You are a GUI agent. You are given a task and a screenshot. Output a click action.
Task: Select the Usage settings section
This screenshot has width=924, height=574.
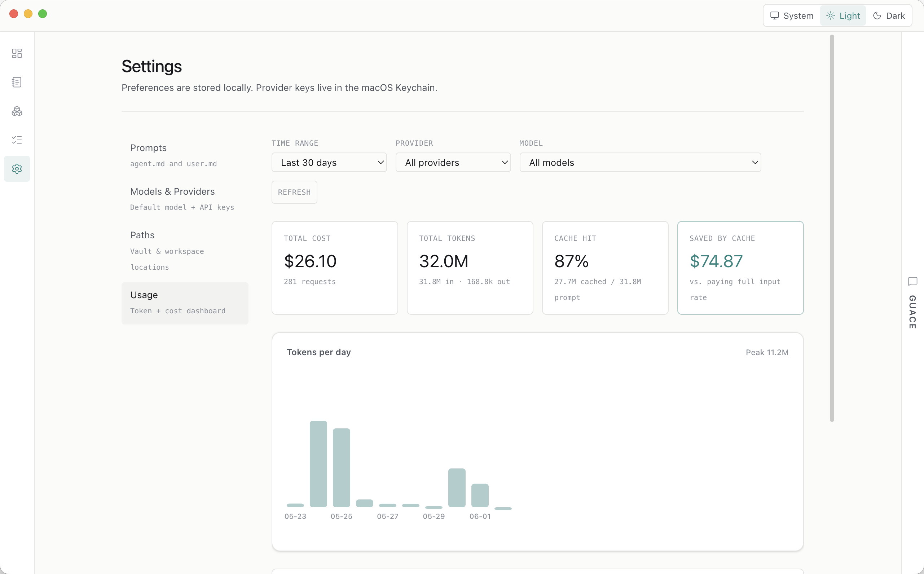[185, 303]
